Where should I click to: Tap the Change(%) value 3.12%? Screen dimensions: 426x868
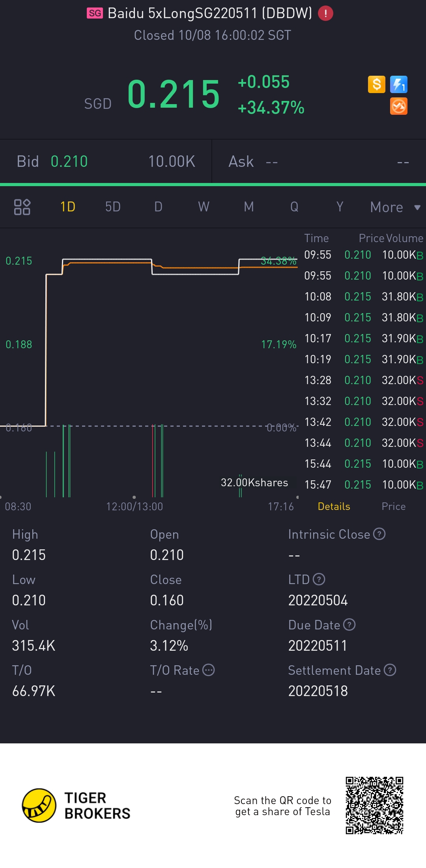coord(169,646)
